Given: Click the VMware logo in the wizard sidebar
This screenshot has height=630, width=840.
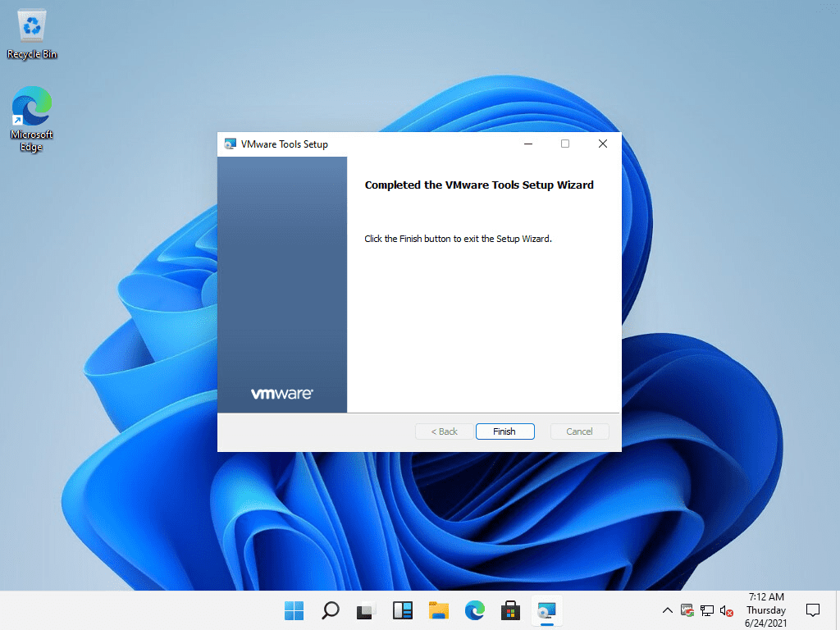Looking at the screenshot, I should pyautogui.click(x=282, y=393).
